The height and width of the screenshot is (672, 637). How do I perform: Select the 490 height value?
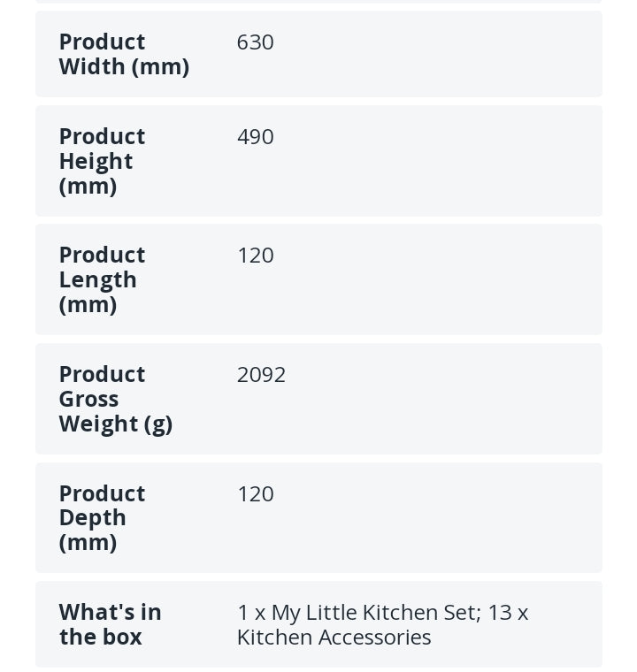click(255, 137)
